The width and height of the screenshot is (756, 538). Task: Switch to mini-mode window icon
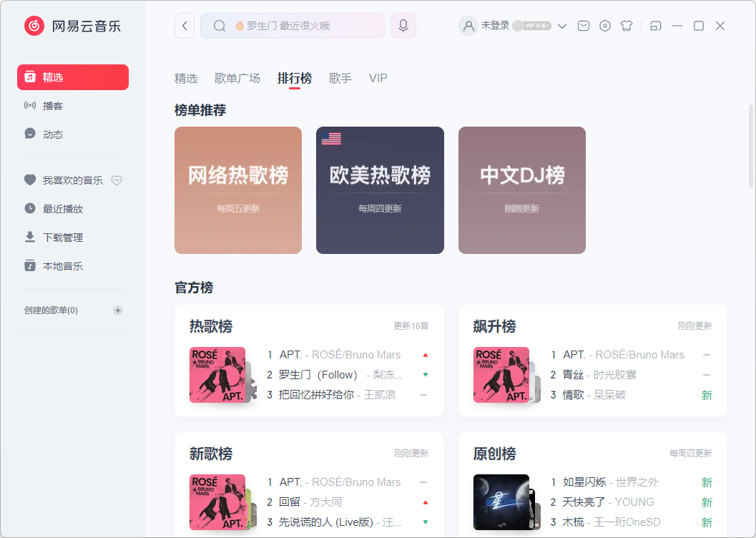click(655, 25)
